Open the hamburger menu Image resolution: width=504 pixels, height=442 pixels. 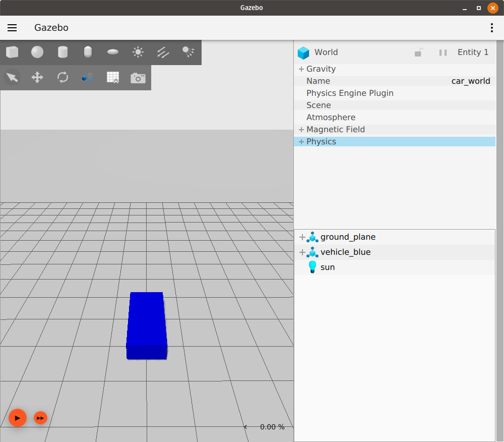[12, 28]
